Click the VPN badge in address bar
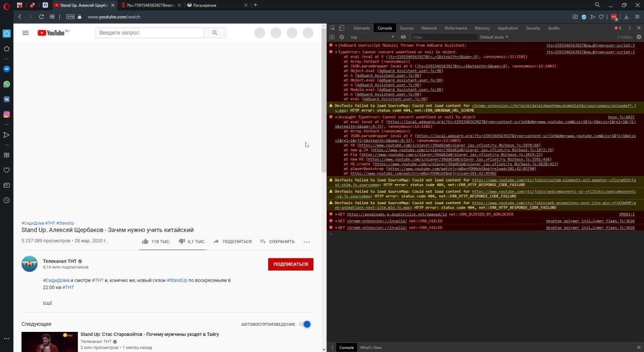 (70, 17)
